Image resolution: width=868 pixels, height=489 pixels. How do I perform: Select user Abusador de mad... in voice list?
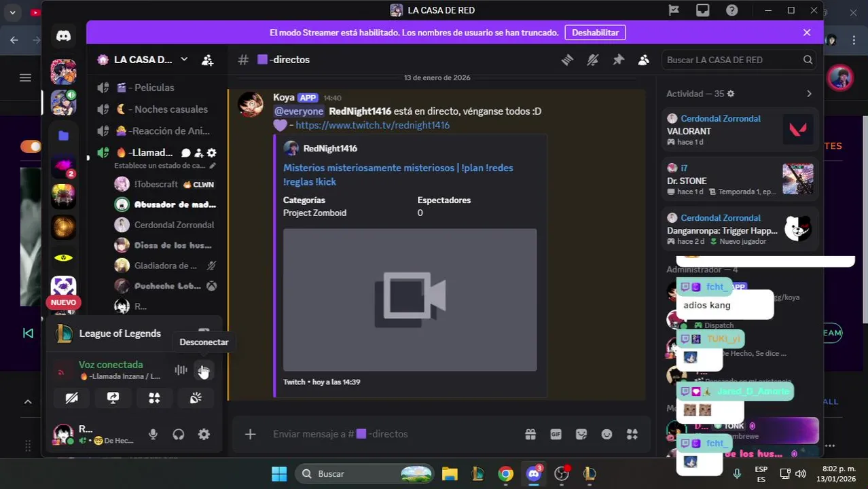(166, 204)
